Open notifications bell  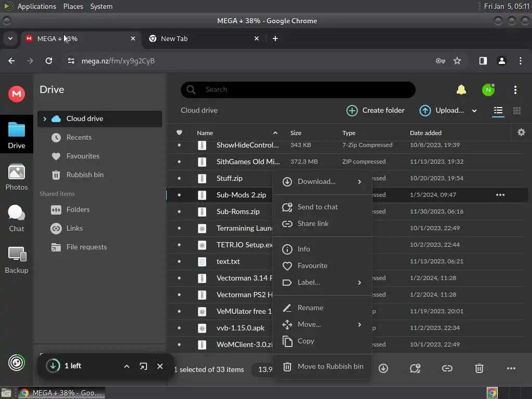(x=461, y=90)
